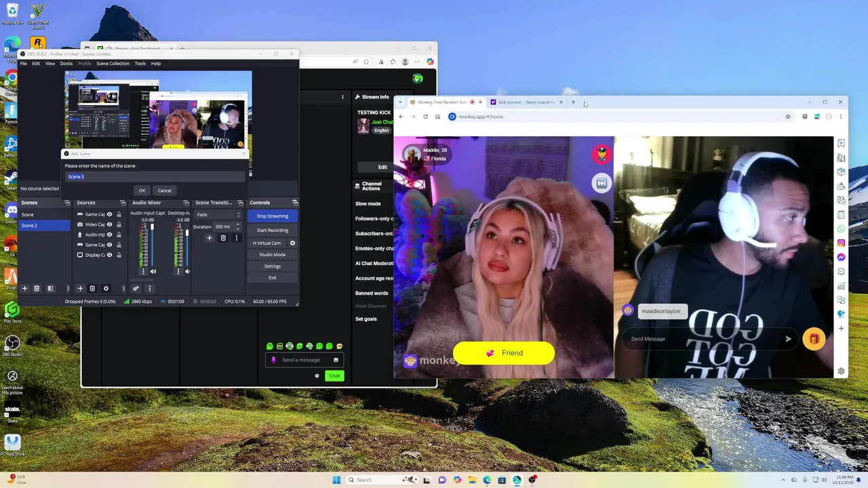Add item with sidebar plus icon
This screenshot has width=868, height=488.
click(841, 328)
